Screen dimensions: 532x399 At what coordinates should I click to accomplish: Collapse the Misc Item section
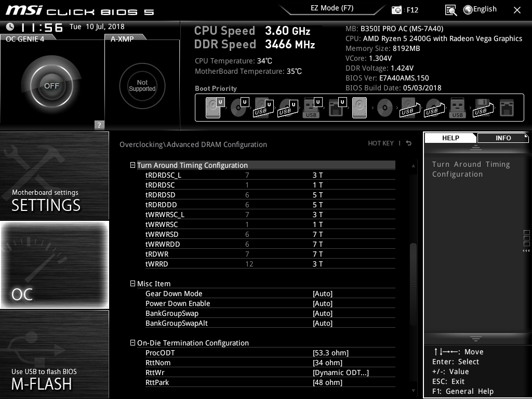(132, 283)
